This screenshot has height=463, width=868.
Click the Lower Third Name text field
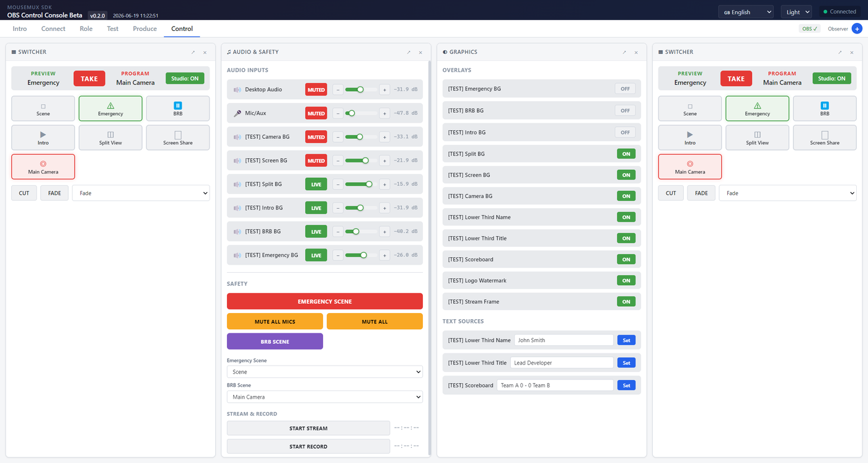tap(564, 340)
